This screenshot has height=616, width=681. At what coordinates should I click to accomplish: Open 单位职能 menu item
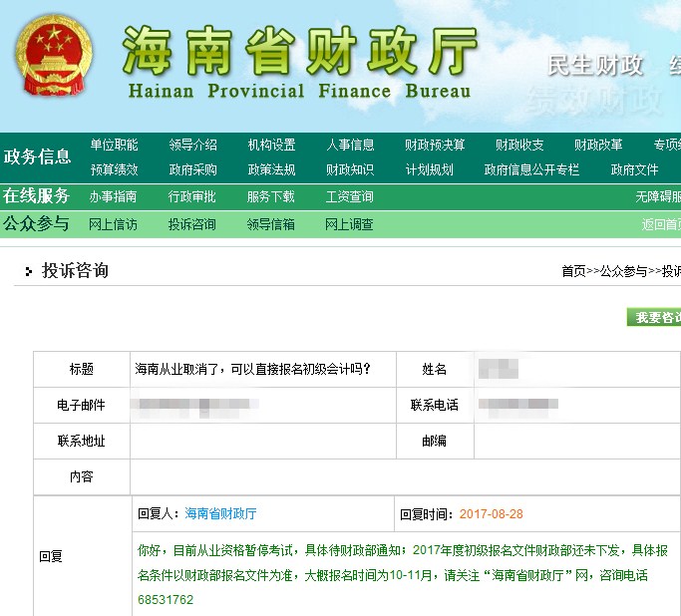tap(114, 146)
